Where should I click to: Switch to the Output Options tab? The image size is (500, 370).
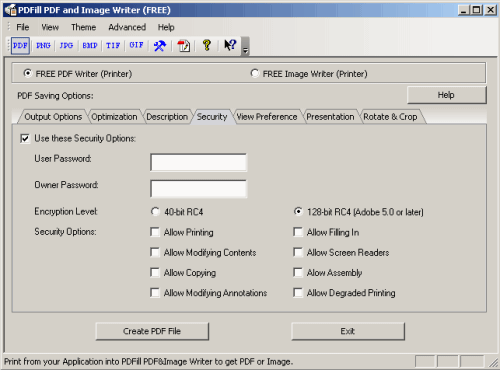tap(53, 117)
